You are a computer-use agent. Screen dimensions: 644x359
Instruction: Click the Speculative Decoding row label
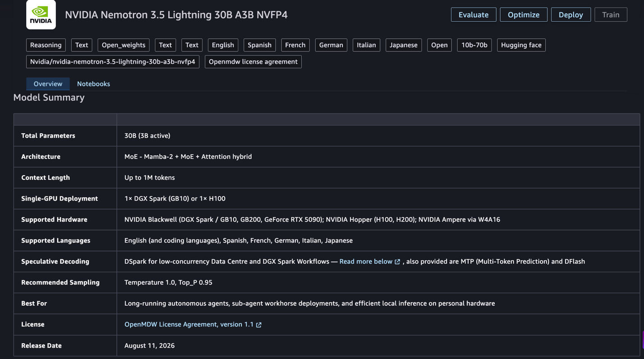(55, 261)
